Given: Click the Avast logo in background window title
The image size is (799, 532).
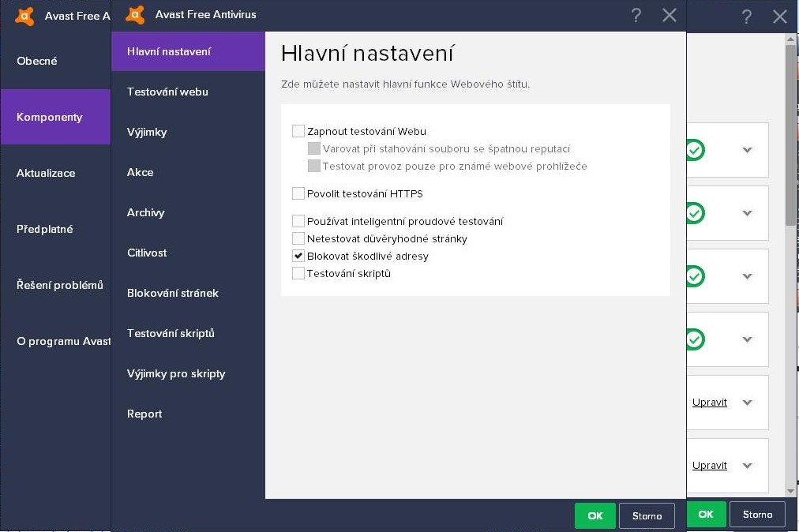Looking at the screenshot, I should pyautogui.click(x=24, y=17).
